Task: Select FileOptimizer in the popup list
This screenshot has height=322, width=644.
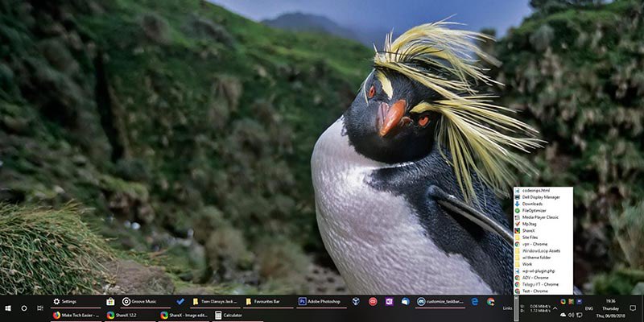Action: [x=534, y=210]
